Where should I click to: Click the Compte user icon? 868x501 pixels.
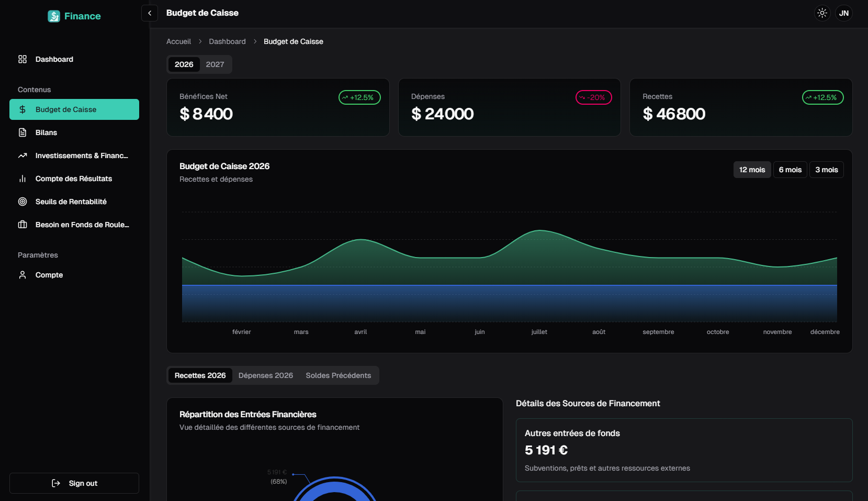coord(22,275)
